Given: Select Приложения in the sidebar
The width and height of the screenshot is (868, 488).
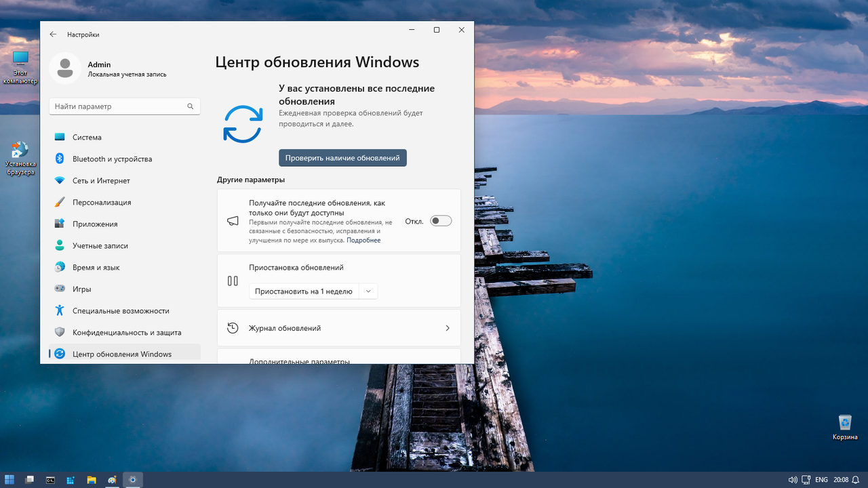Looking at the screenshot, I should pos(125,224).
